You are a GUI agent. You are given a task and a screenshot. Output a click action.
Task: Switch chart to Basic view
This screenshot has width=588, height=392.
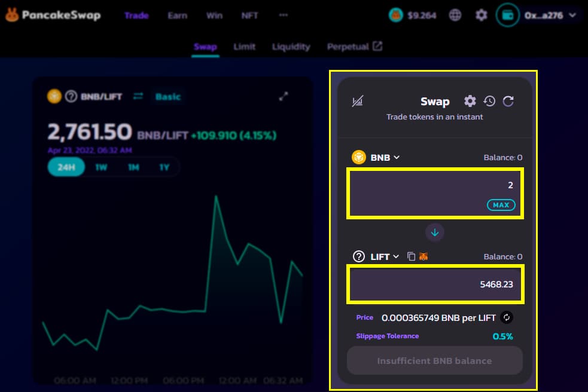(168, 97)
